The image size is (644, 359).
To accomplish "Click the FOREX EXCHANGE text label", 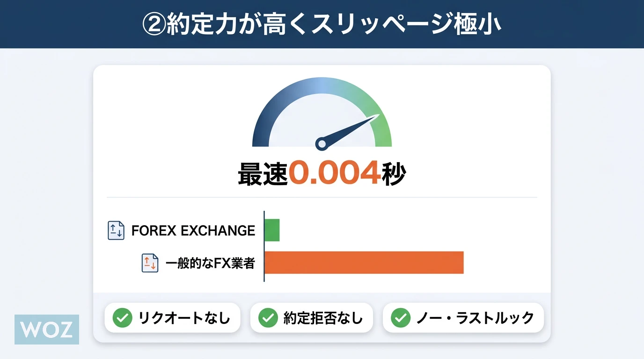I will coord(193,230).
